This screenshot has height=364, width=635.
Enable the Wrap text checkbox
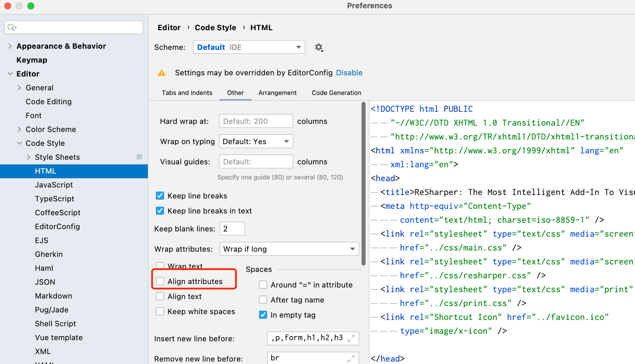[x=160, y=266]
